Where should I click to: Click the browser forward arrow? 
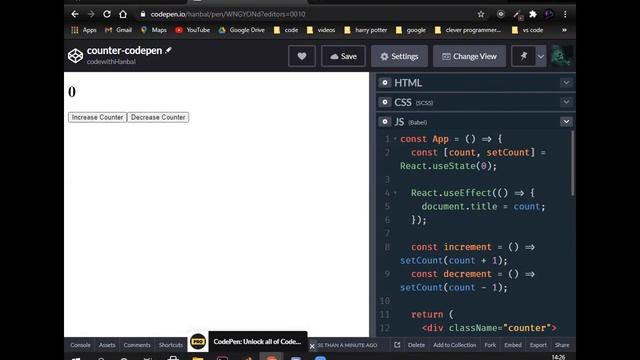tap(91, 14)
